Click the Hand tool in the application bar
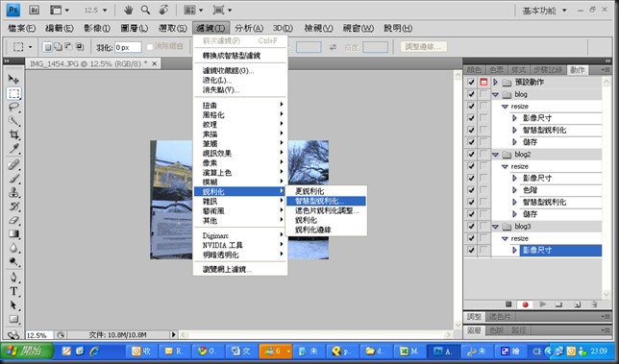 128,10
